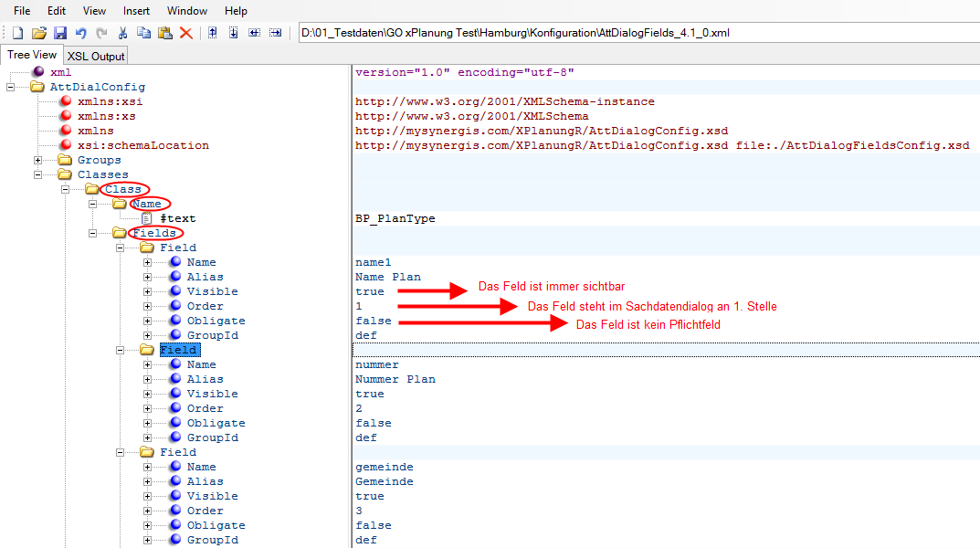Image resolution: width=980 pixels, height=548 pixels.
Task: Undo the last change
Action: click(x=80, y=32)
